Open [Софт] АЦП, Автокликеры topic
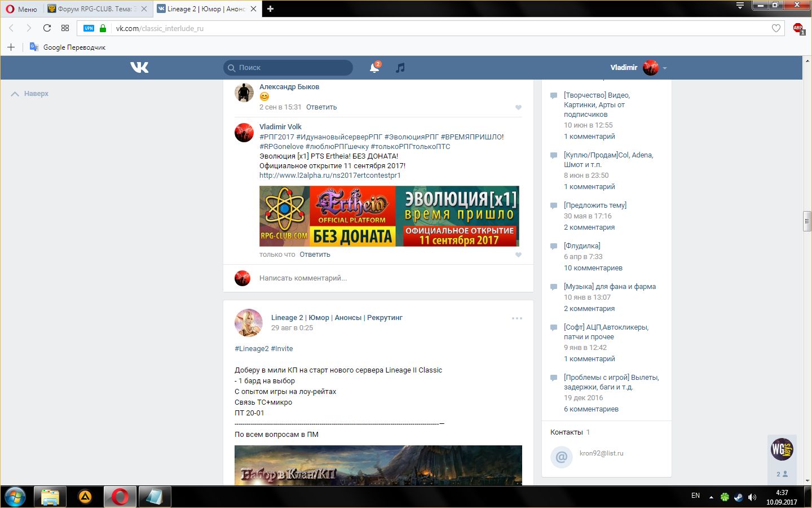Screen dimensions: 812x508 [606, 332]
